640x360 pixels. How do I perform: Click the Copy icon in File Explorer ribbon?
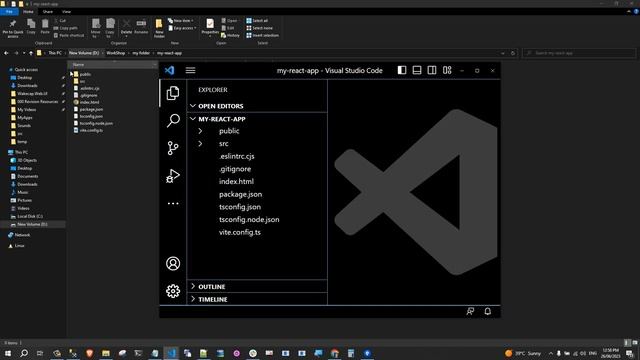click(31, 27)
